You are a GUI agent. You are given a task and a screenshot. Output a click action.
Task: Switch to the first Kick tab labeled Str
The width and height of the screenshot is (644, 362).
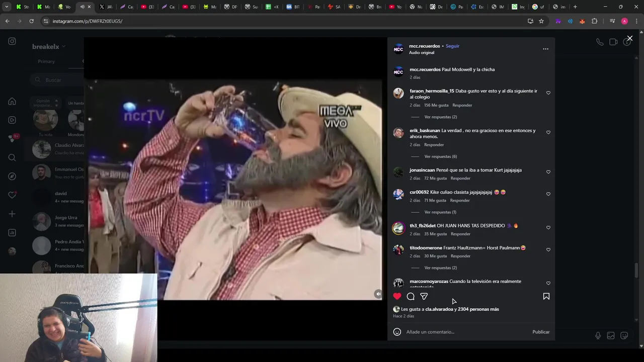23,7
